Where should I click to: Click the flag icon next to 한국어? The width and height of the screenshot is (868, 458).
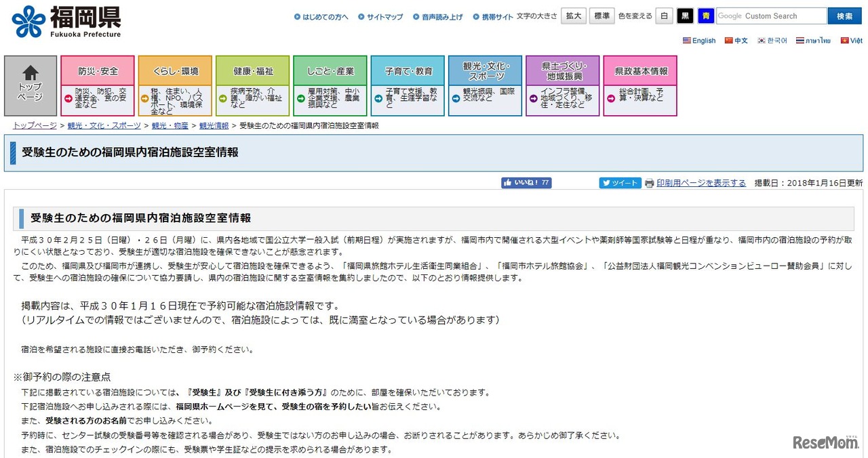763,40
